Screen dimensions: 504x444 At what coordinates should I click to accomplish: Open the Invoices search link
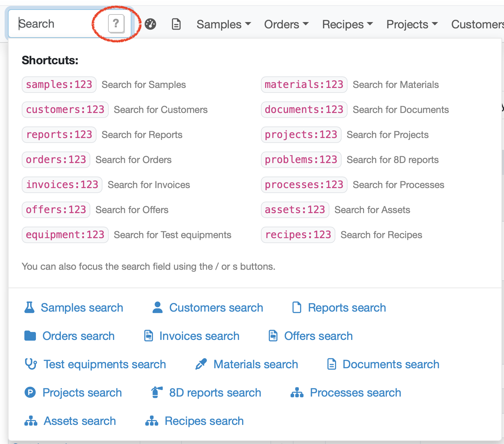point(199,336)
